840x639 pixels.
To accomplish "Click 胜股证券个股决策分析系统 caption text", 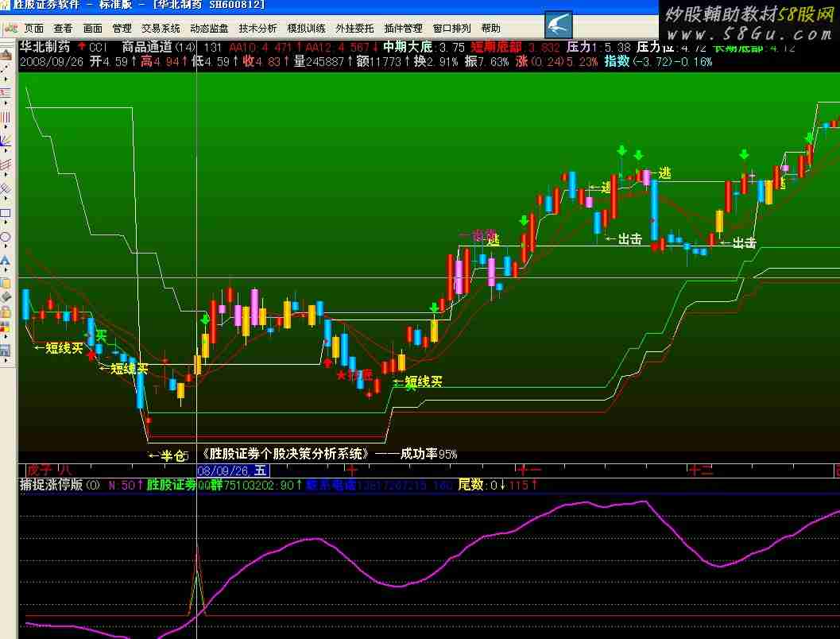I will pyautogui.click(x=285, y=454).
